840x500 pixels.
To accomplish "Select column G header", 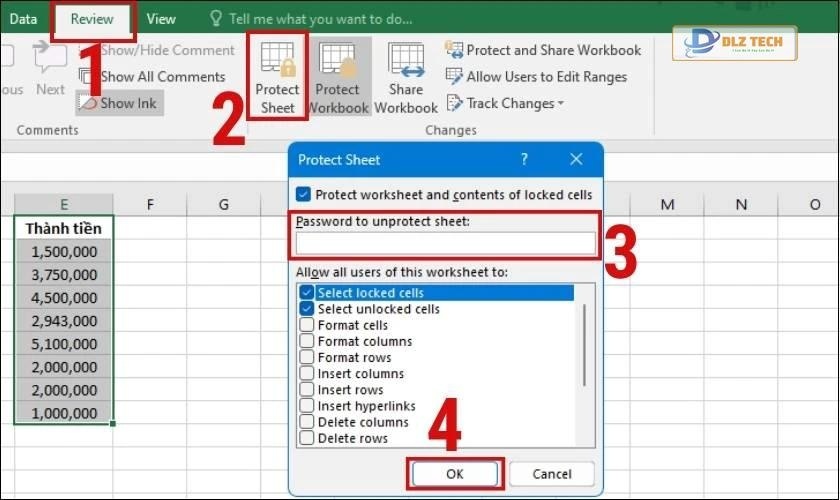I will tap(223, 204).
